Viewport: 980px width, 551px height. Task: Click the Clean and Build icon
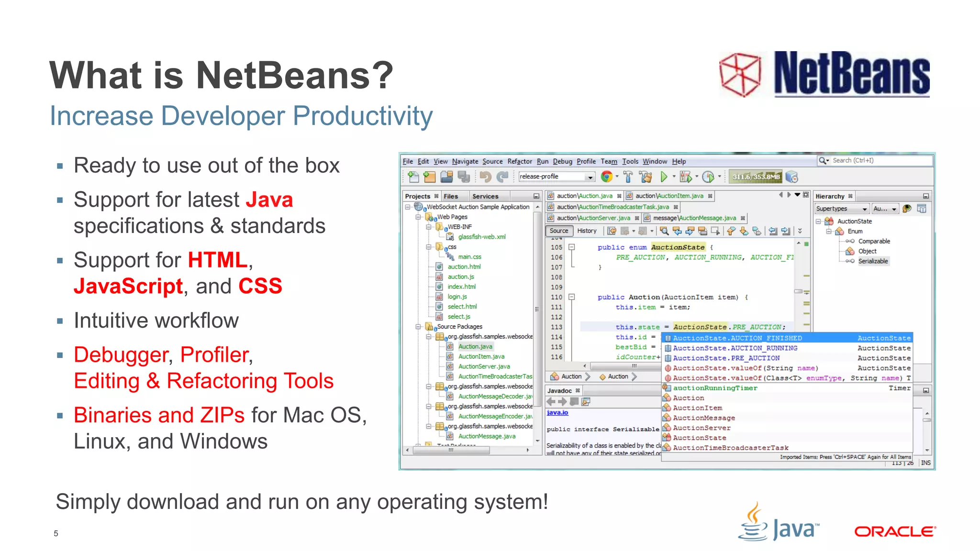click(x=646, y=177)
